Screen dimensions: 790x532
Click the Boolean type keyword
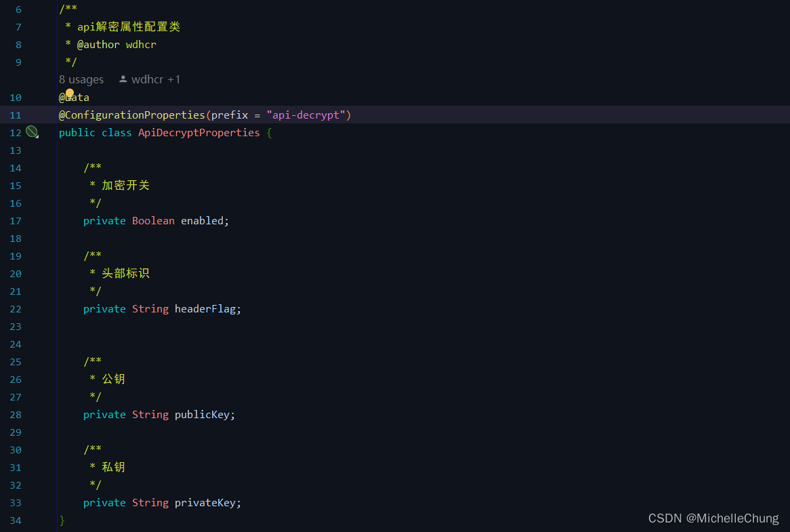tap(153, 221)
